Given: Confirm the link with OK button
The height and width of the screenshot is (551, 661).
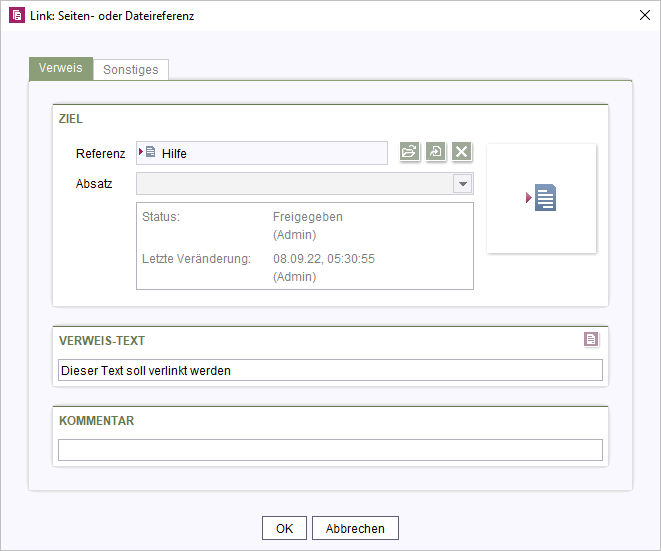Looking at the screenshot, I should pos(284,528).
